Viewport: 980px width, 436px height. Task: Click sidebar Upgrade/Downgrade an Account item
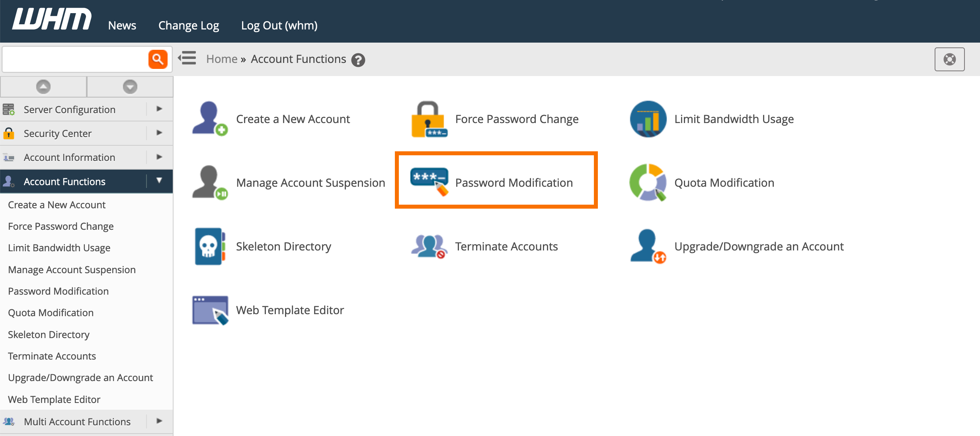(80, 377)
